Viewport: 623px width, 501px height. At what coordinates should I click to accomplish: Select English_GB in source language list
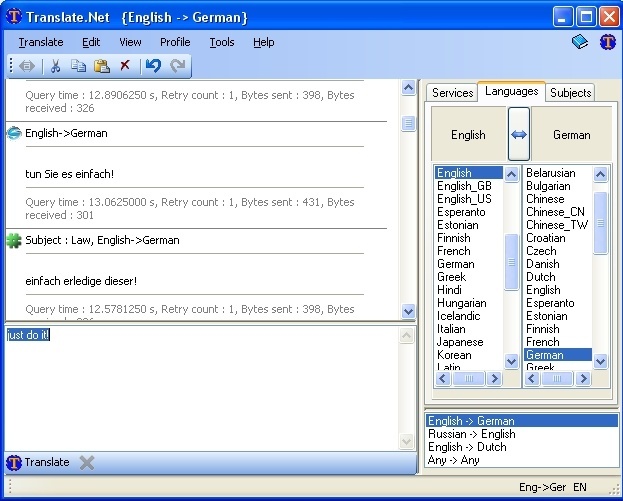coord(469,186)
